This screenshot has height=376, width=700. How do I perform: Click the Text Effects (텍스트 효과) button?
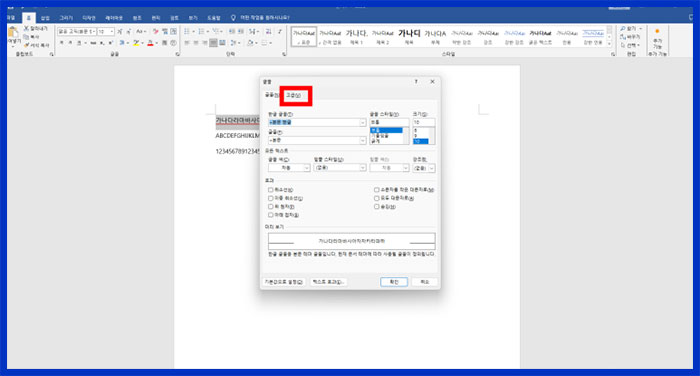coord(329,282)
